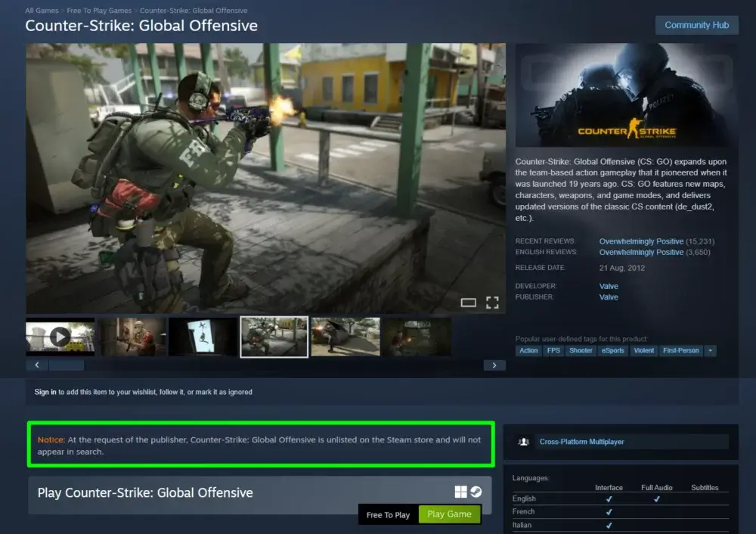Click the SteamOS platform icon near Play Game

coord(476,492)
